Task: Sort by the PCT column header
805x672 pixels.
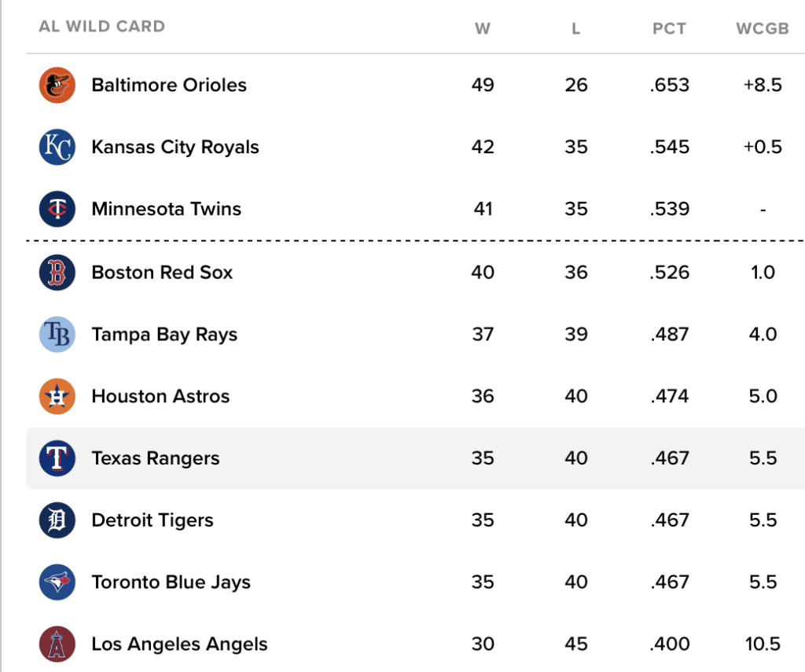Action: 669,29
